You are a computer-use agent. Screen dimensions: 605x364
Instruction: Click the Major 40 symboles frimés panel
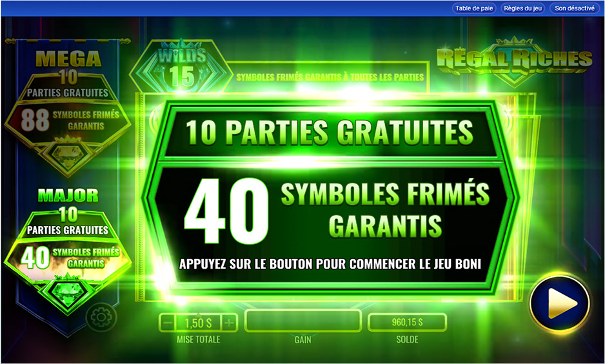click(x=68, y=257)
